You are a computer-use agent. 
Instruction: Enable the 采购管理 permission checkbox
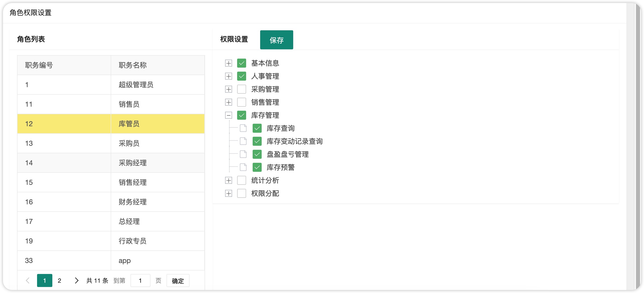point(242,89)
